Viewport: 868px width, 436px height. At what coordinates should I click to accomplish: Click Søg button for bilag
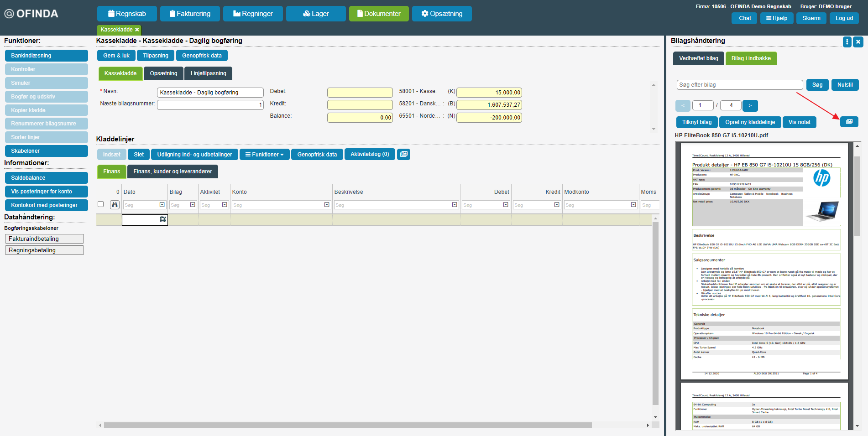(817, 85)
